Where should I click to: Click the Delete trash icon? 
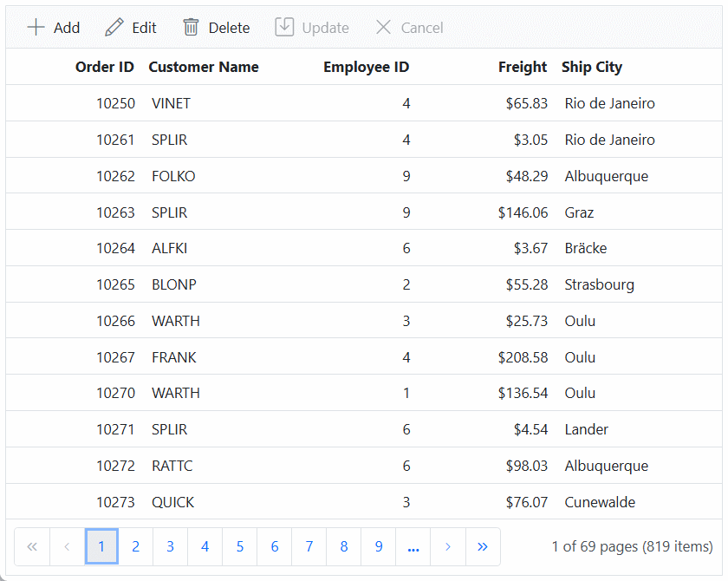191,27
